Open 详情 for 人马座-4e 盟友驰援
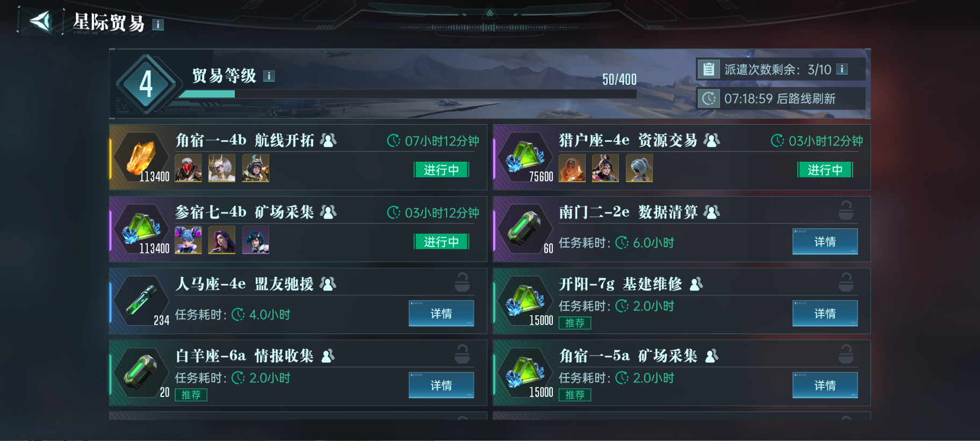 click(441, 314)
